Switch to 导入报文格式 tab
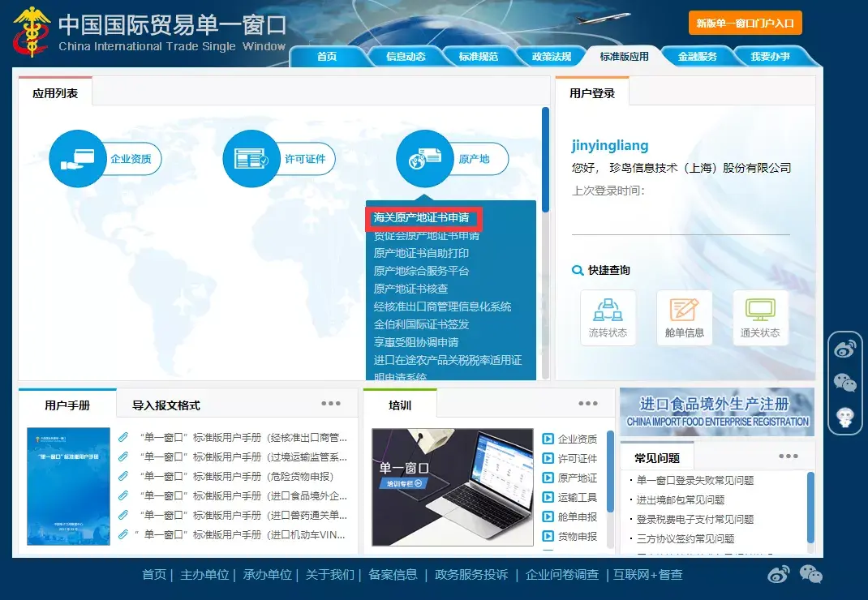 [x=166, y=405]
